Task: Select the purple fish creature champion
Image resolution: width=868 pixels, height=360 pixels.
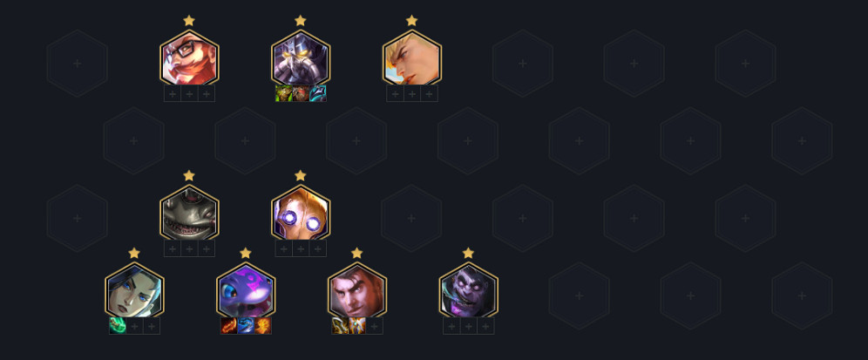Action: point(246,292)
